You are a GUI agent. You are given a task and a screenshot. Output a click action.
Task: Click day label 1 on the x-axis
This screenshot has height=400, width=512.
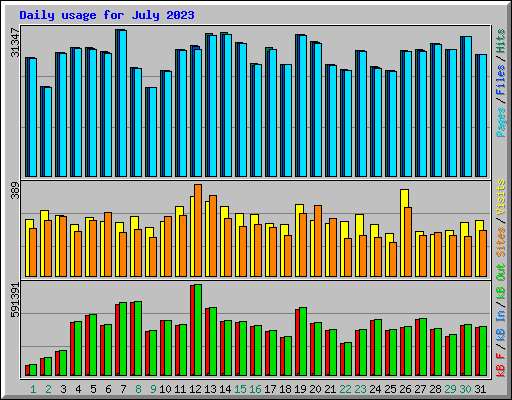tap(33, 389)
